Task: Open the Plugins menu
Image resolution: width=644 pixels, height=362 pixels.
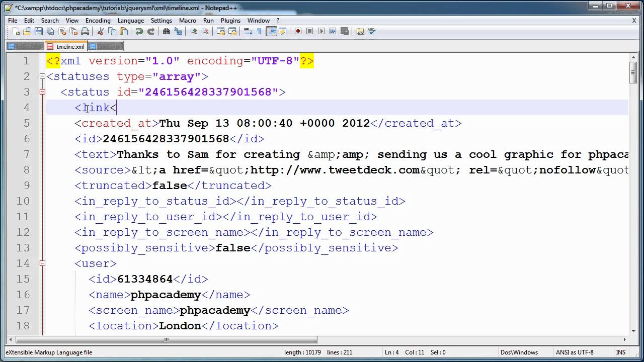Action: point(231,21)
